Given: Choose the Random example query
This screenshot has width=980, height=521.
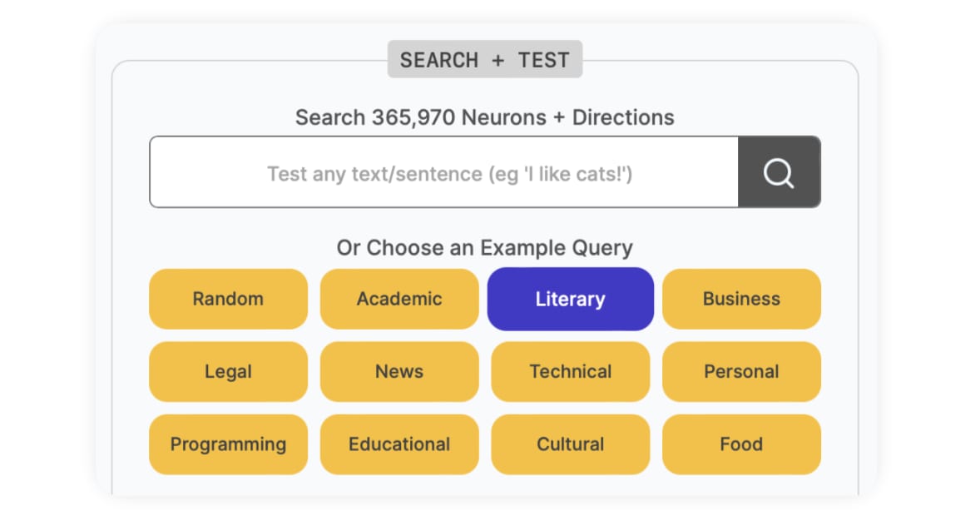Looking at the screenshot, I should (228, 299).
